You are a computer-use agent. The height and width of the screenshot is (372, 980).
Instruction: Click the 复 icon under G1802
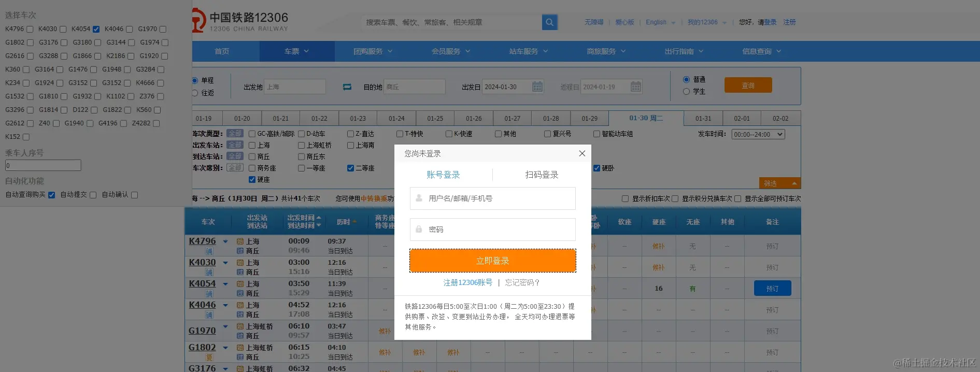pos(209,357)
